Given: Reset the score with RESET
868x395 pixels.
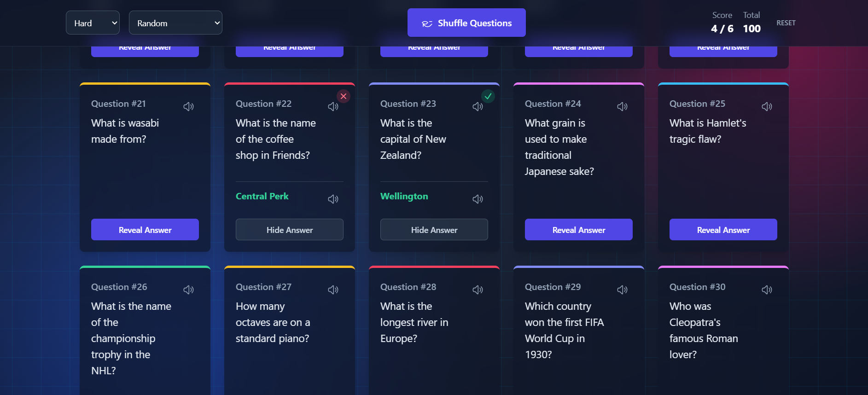Looking at the screenshot, I should [x=786, y=23].
